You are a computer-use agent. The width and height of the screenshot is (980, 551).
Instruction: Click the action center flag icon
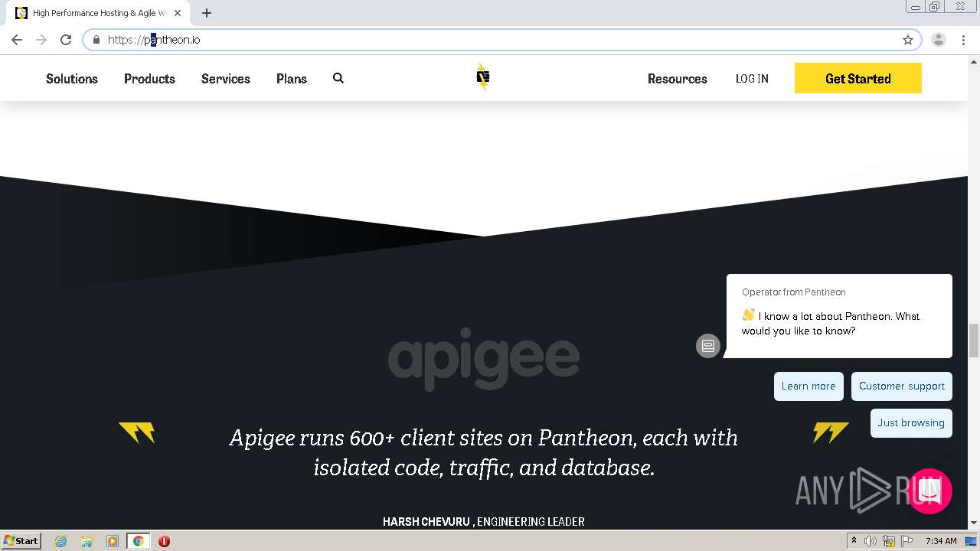tap(907, 541)
